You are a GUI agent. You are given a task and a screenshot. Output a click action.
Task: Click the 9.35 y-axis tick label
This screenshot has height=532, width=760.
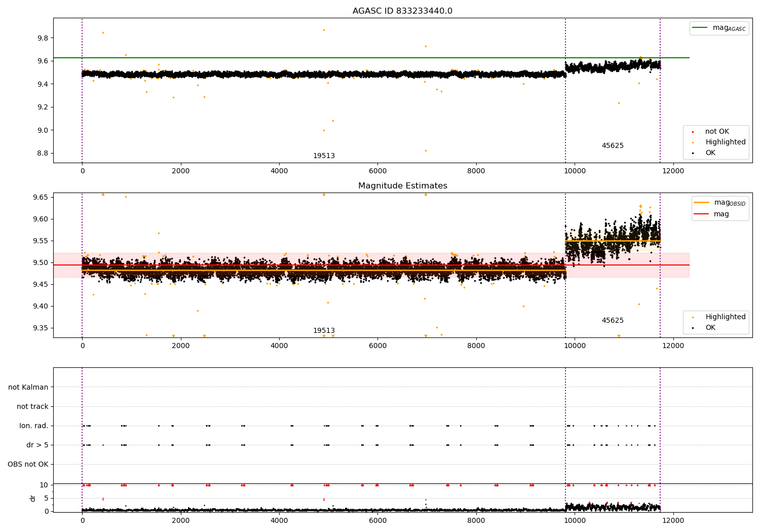pyautogui.click(x=41, y=328)
